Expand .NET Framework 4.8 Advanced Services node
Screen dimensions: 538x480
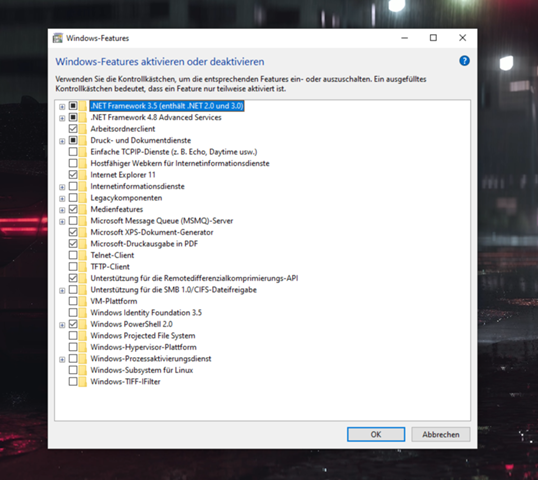point(62,118)
